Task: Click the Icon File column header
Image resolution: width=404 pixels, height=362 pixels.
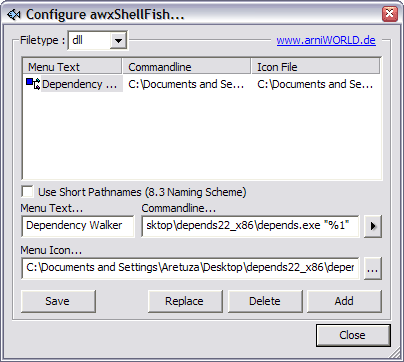Action: [315, 67]
